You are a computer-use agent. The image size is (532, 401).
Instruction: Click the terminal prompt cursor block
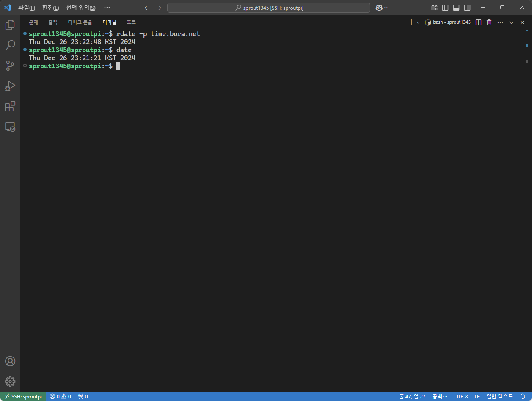[x=119, y=66]
